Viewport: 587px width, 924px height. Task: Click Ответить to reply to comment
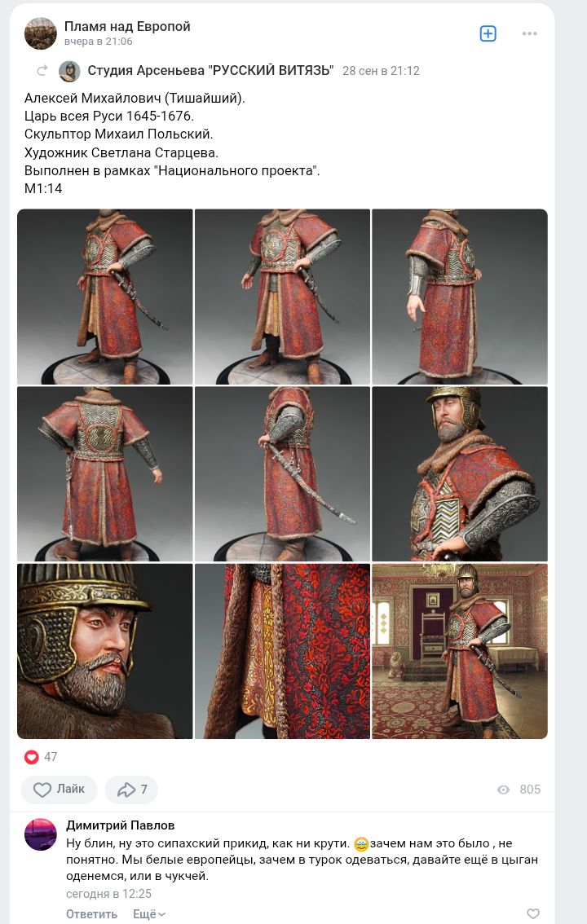[91, 914]
